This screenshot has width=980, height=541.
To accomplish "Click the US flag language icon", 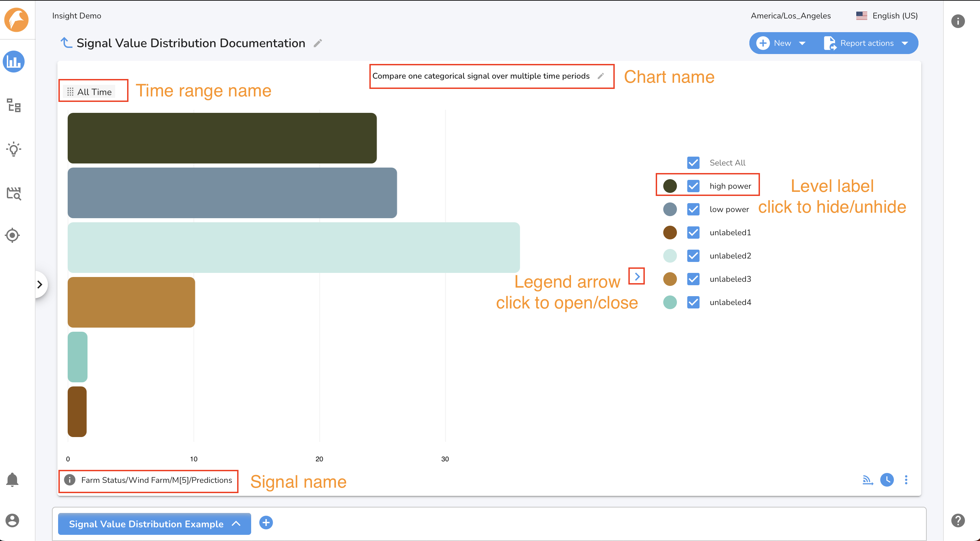I will coord(861,16).
